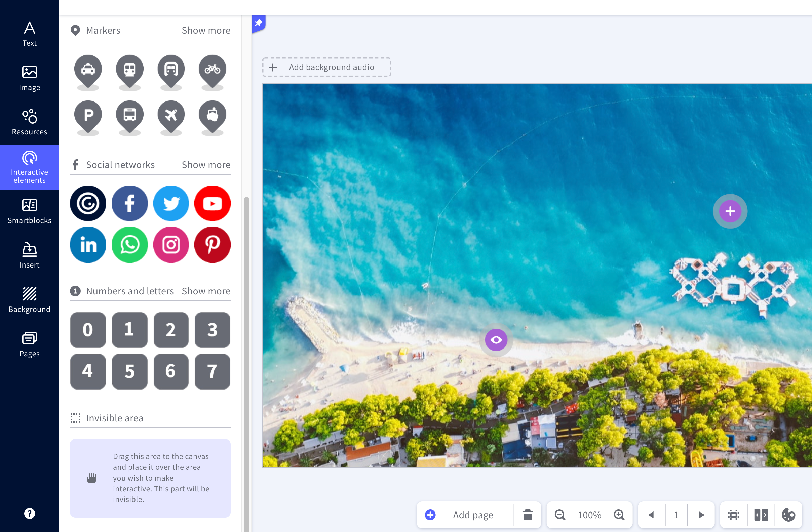Pick the bicycle marker icon
Screen dimensions: 812x532
click(212, 70)
